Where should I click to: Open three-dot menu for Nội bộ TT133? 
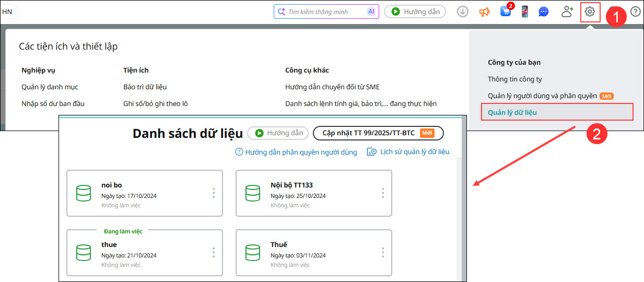pos(383,193)
